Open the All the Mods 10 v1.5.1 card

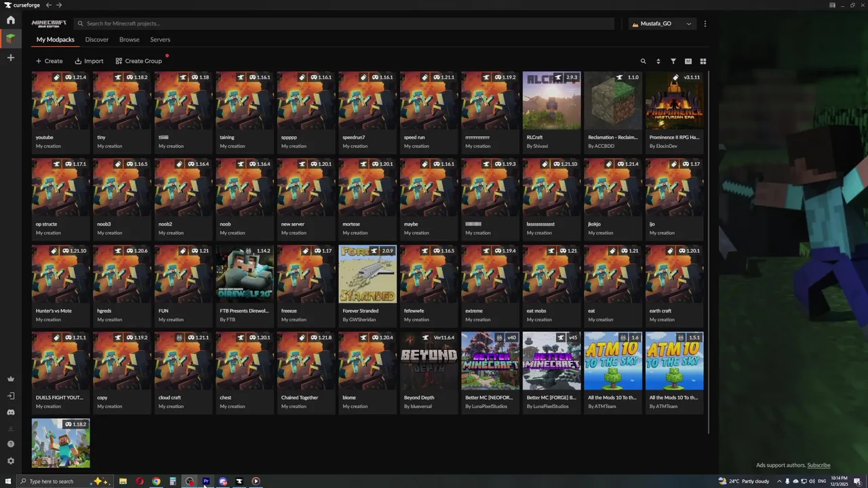coord(674,371)
